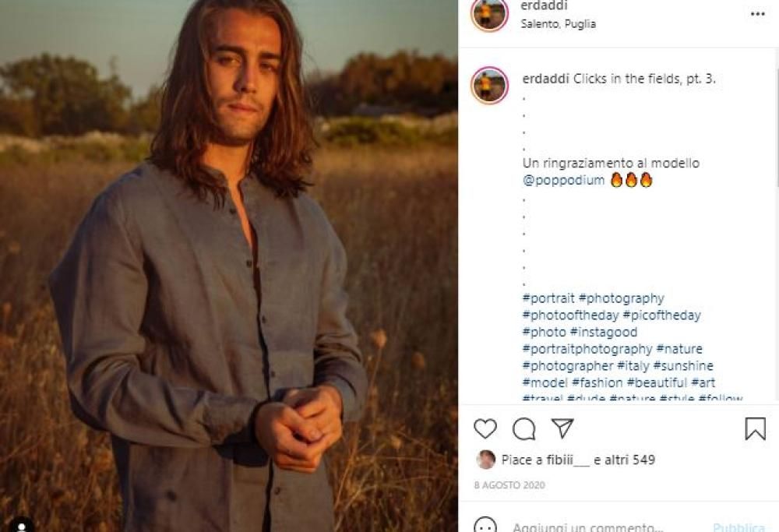The image size is (779, 532).
Task: Open the three-dot more options menu
Action: (x=758, y=14)
